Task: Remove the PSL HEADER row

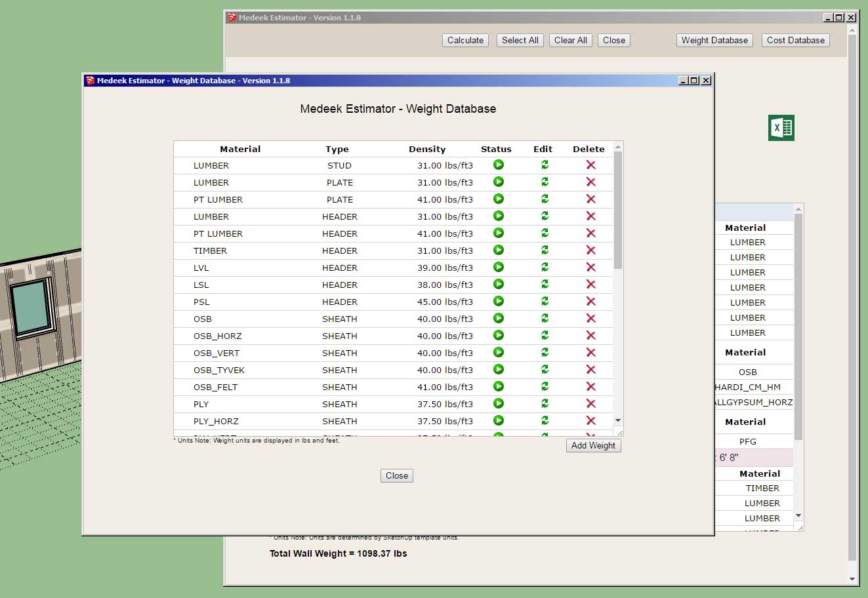Action: 590,302
